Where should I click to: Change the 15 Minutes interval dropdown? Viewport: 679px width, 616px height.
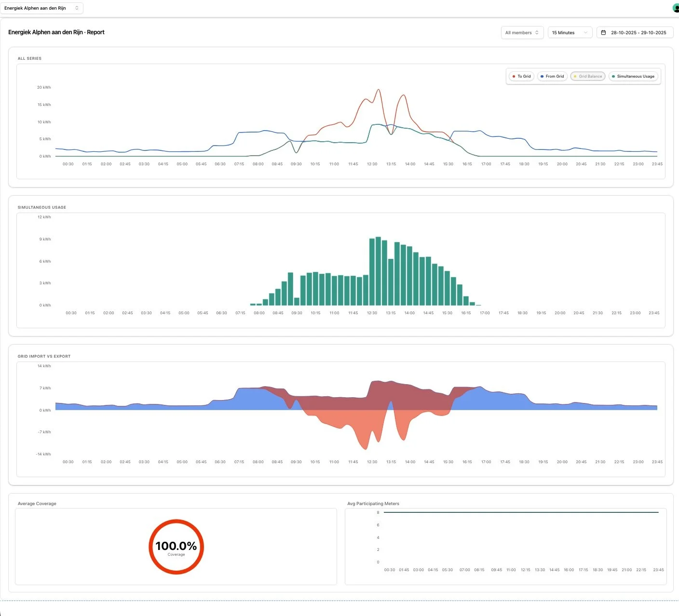pyautogui.click(x=570, y=33)
